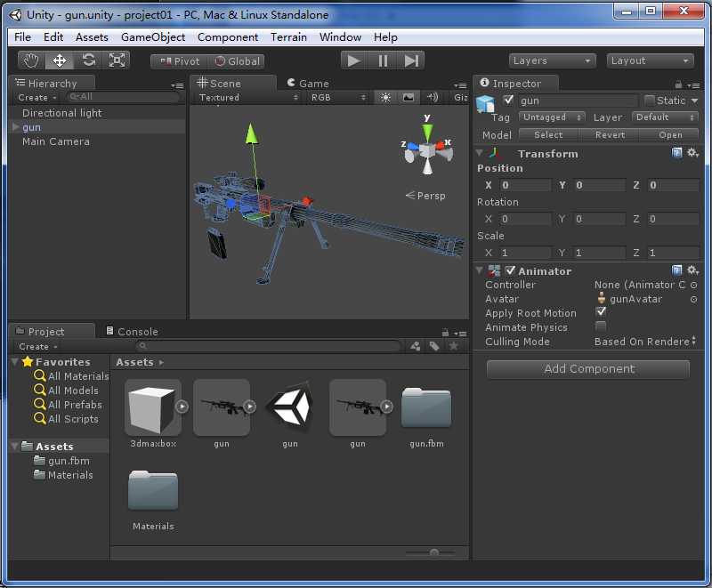Toggle scene lighting sun icon

click(x=385, y=98)
